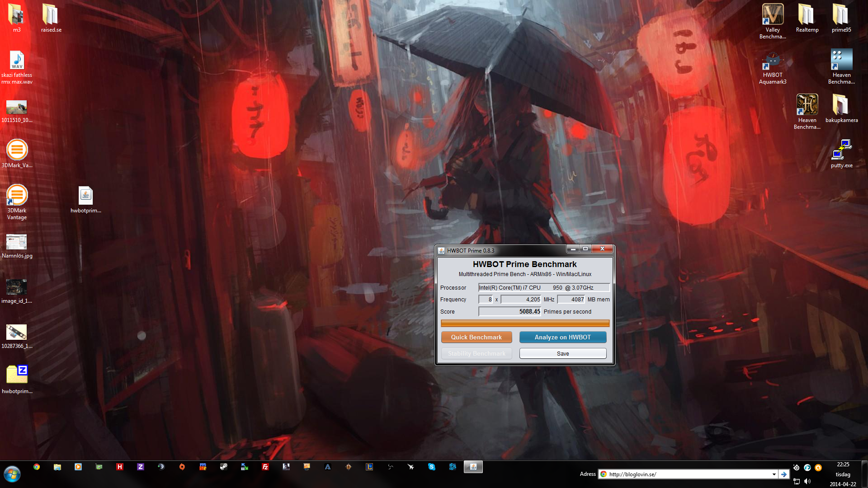Select the hwbotprim zip archive icon
The width and height of the screenshot is (868, 488).
click(17, 380)
